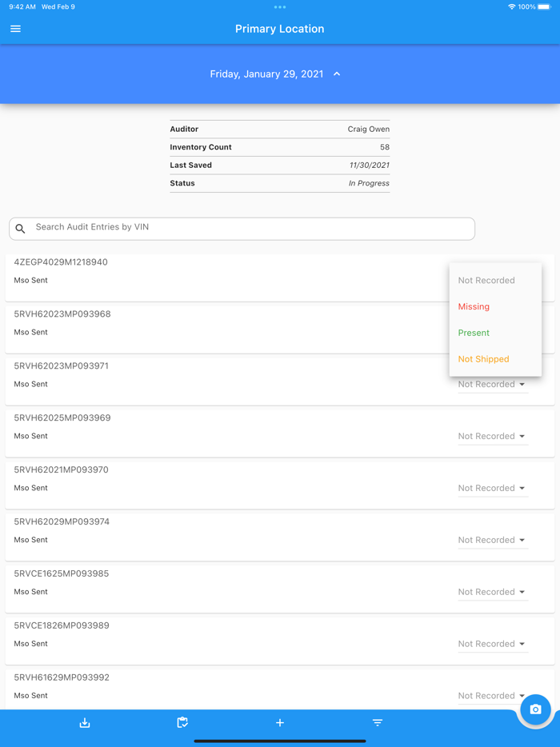Image resolution: width=560 pixels, height=747 pixels.
Task: Open status dropdown for 5RVH62025MP093969
Action: pos(492,436)
